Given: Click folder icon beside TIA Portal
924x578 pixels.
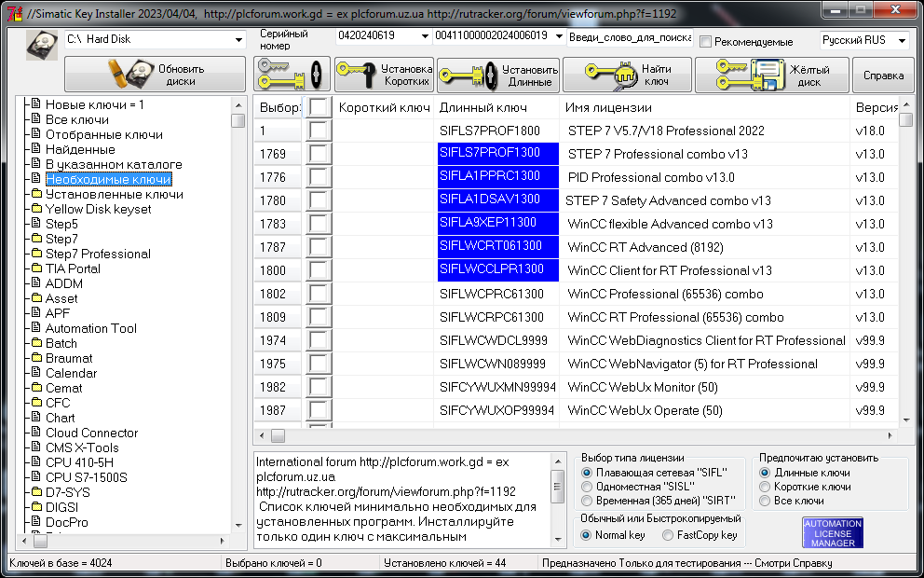Looking at the screenshot, I should pyautogui.click(x=36, y=268).
